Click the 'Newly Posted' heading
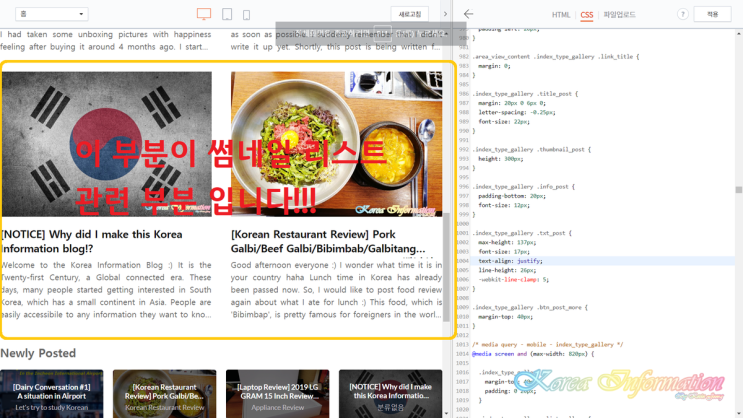 point(38,353)
